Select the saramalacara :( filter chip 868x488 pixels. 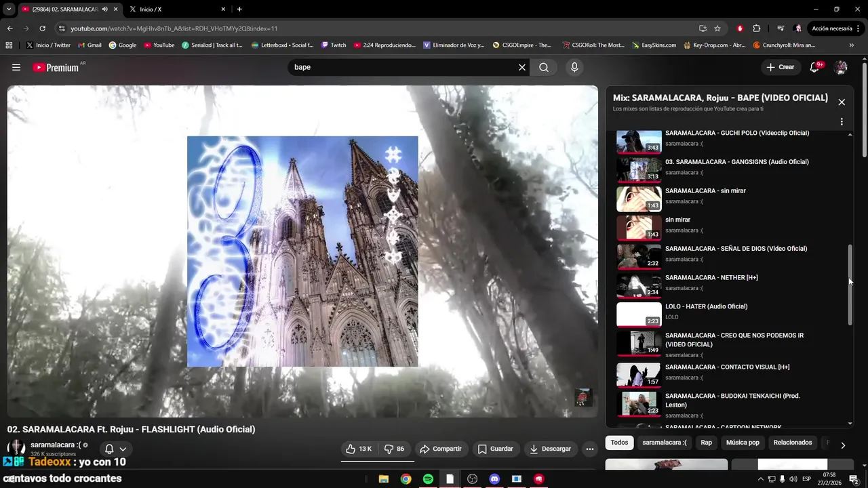tap(665, 443)
